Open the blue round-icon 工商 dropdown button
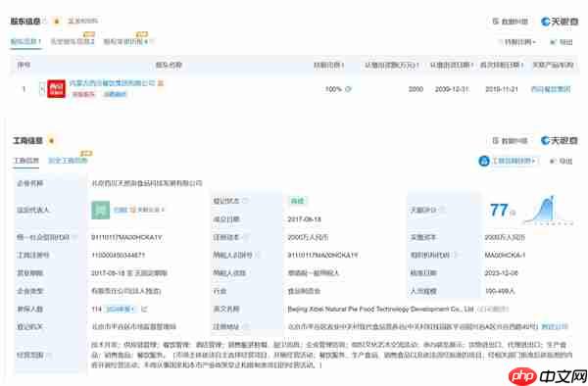The image size is (588, 386). [508, 161]
